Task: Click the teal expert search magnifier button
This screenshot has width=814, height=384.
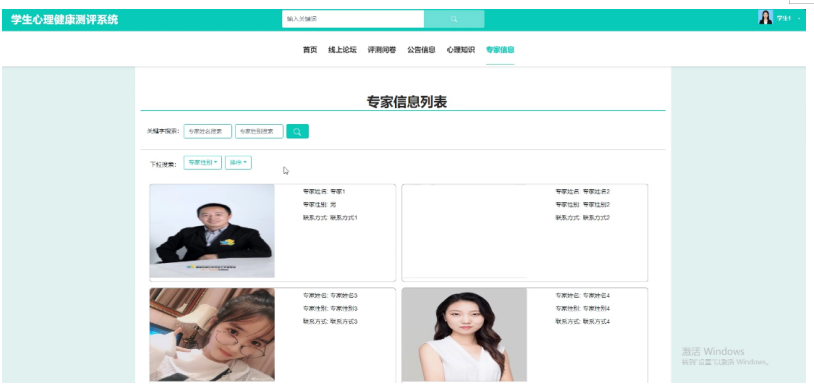Action: tap(297, 131)
